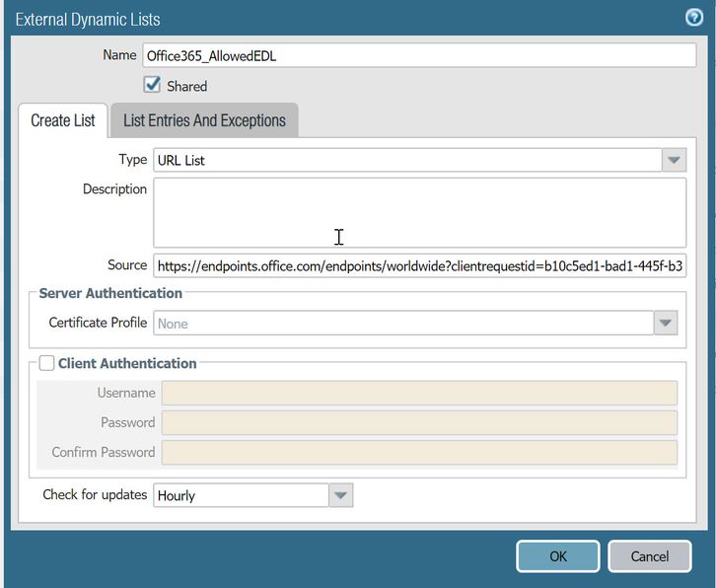
Task: Click the Username field
Action: 419,393
